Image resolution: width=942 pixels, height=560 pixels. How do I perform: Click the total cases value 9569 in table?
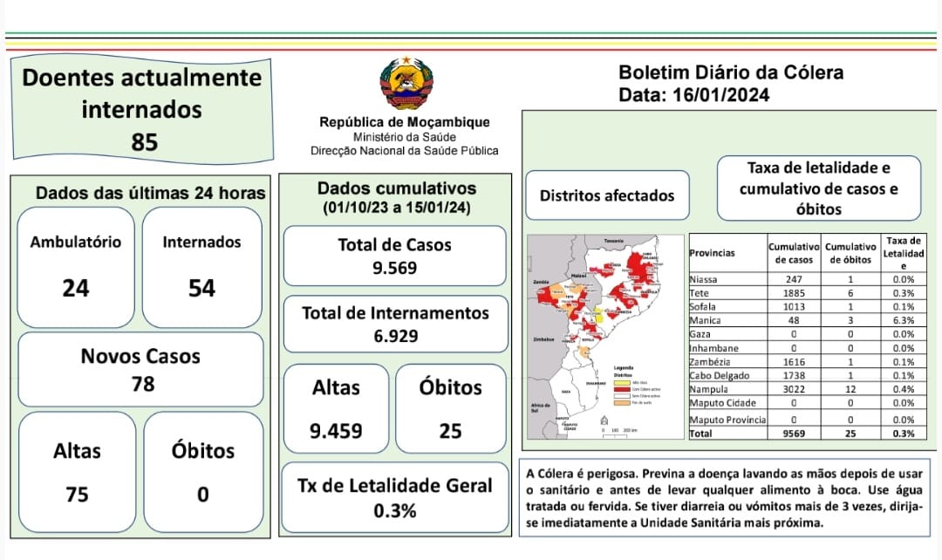pyautogui.click(x=794, y=434)
